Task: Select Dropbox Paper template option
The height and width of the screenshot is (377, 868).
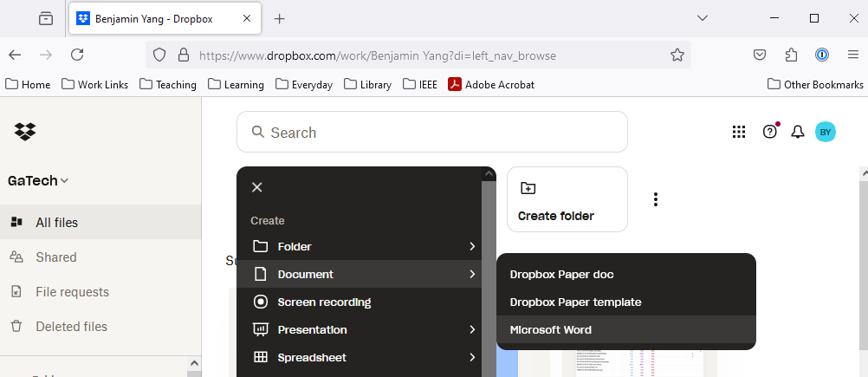Action: point(575,302)
